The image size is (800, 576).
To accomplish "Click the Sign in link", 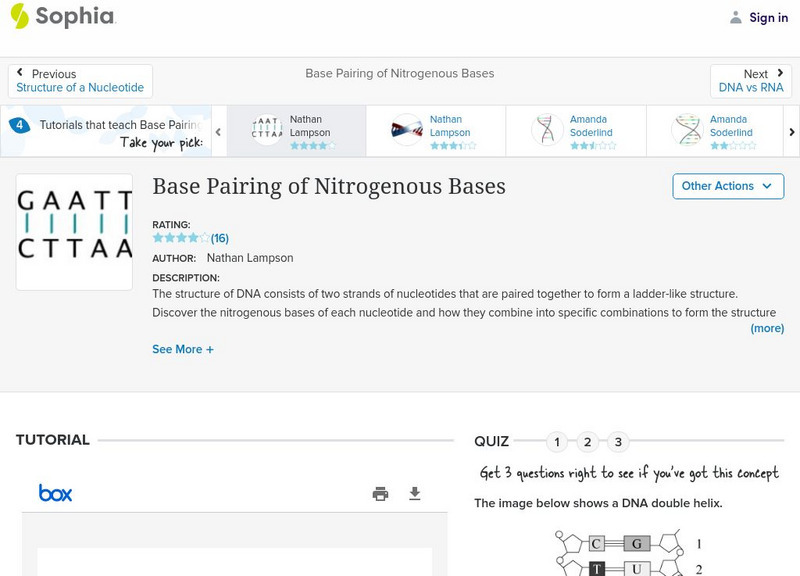I will 768,17.
